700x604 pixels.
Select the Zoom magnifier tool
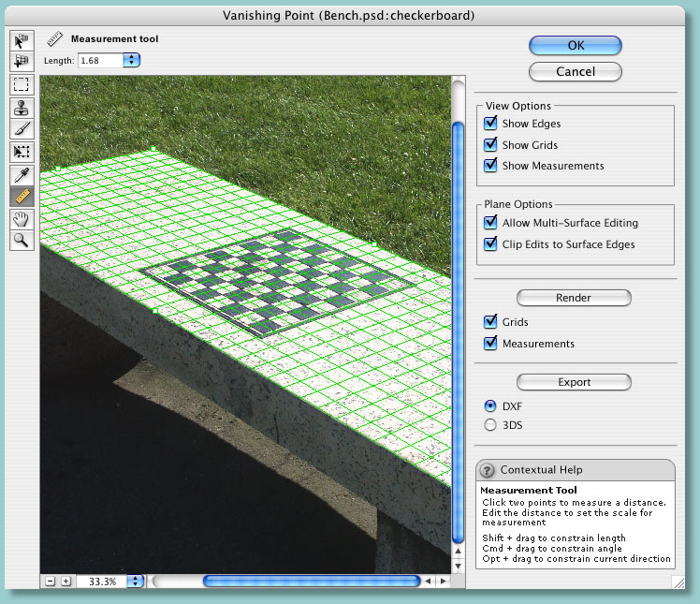[x=22, y=241]
